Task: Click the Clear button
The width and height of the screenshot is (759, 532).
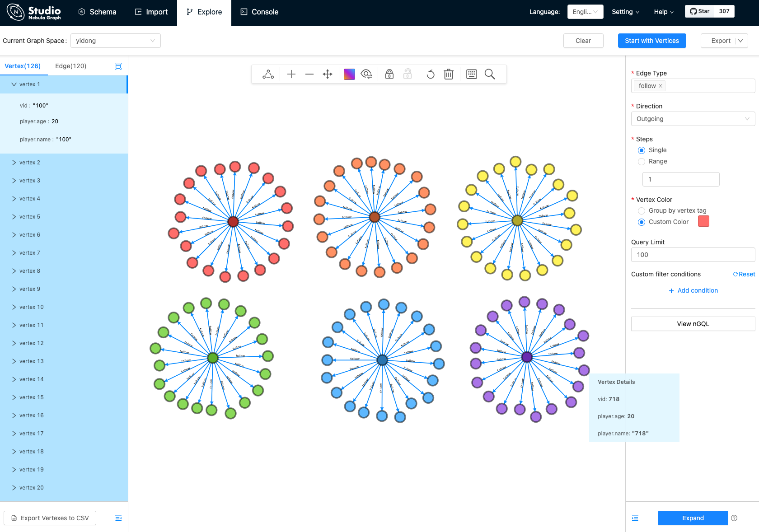Action: (583, 41)
